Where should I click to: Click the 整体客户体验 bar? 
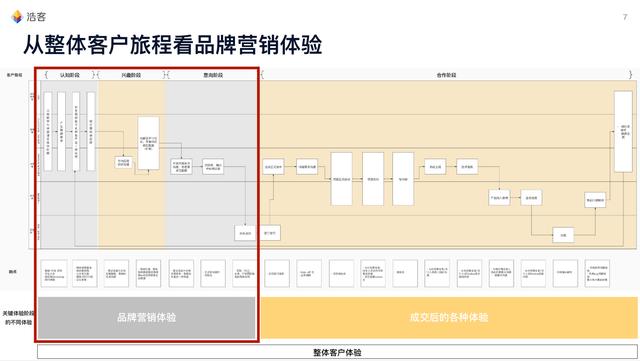[x=337, y=352]
